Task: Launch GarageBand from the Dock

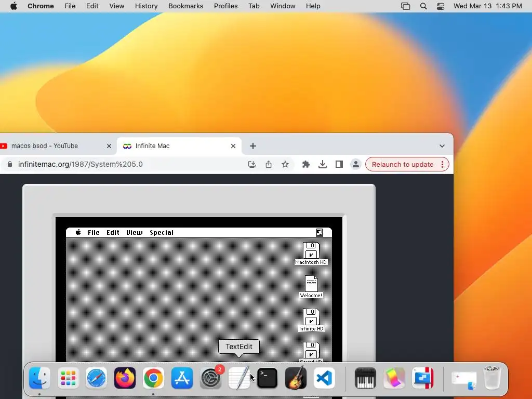Action: tap(296, 378)
